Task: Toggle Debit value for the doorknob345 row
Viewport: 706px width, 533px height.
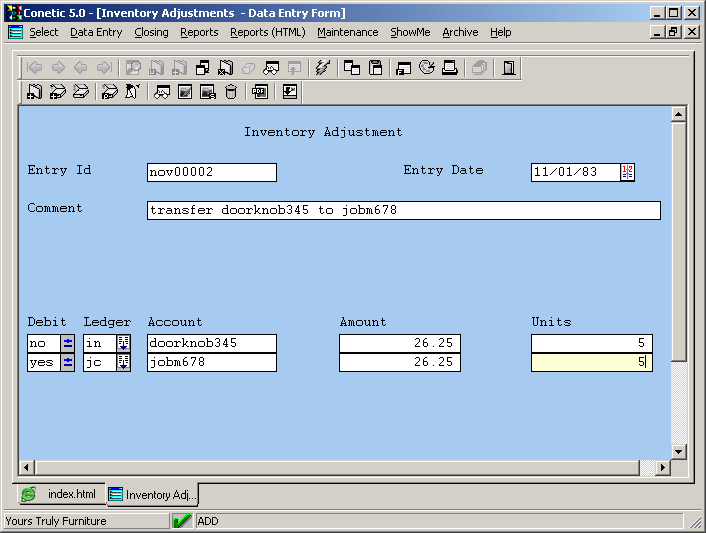Action: tap(68, 343)
